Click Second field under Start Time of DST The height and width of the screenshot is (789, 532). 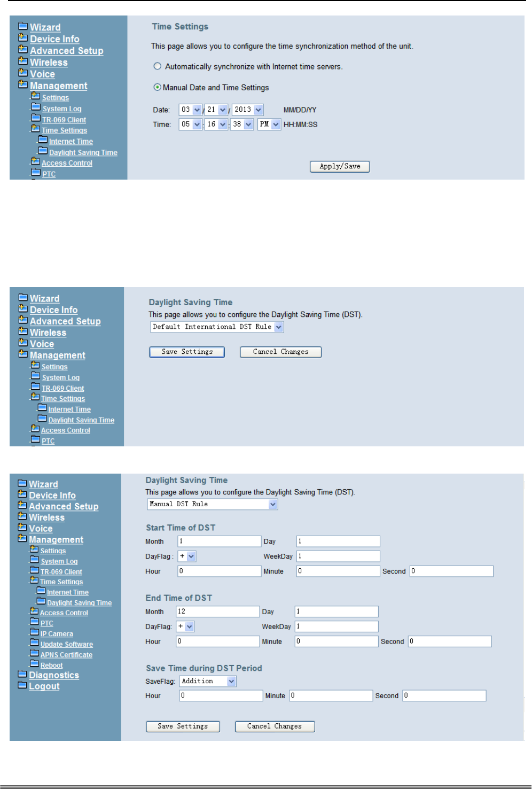(x=451, y=571)
